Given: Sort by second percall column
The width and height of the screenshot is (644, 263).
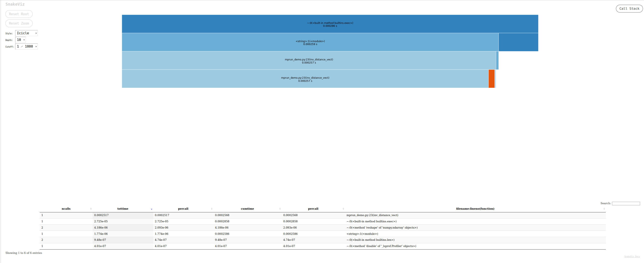Looking at the screenshot, I should [313, 209].
